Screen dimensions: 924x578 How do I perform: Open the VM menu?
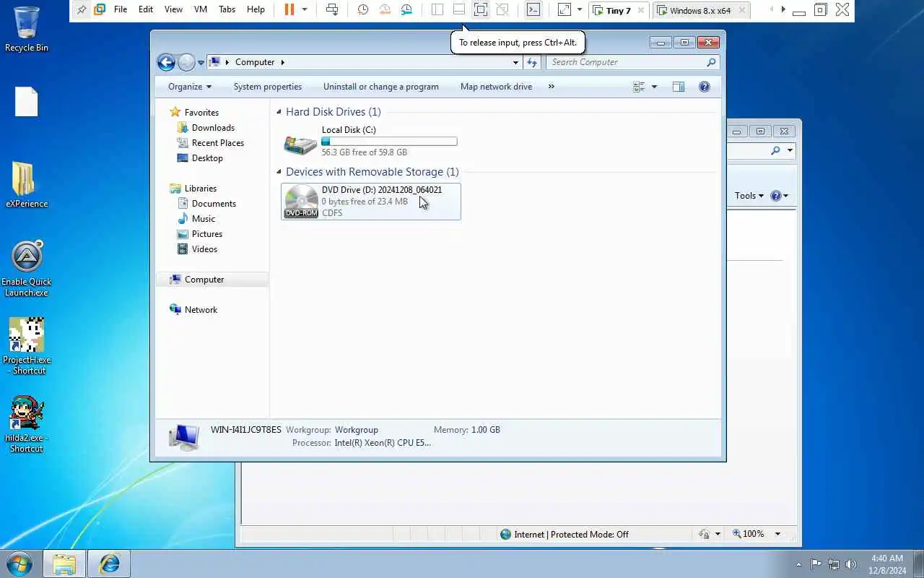201,9
